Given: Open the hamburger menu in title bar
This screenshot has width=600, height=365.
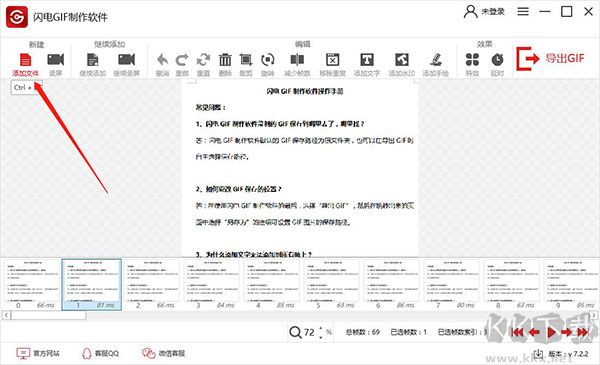Looking at the screenshot, I should 523,11.
